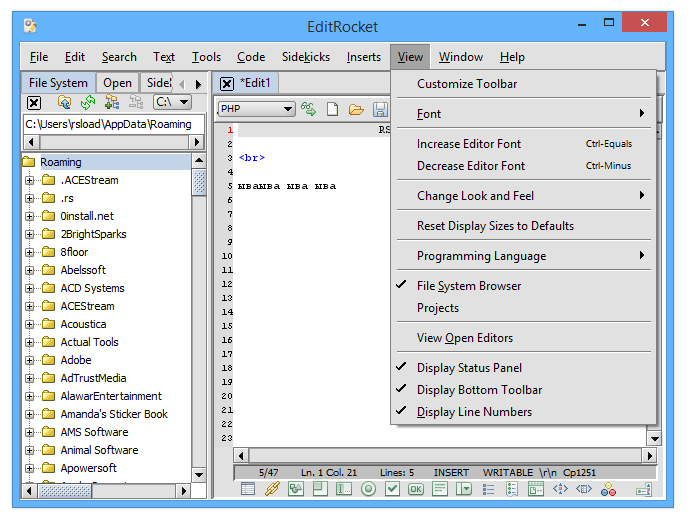The image size is (697, 529).
Task: Click the rightmost bottom toolbar icon
Action: pyautogui.click(x=644, y=489)
